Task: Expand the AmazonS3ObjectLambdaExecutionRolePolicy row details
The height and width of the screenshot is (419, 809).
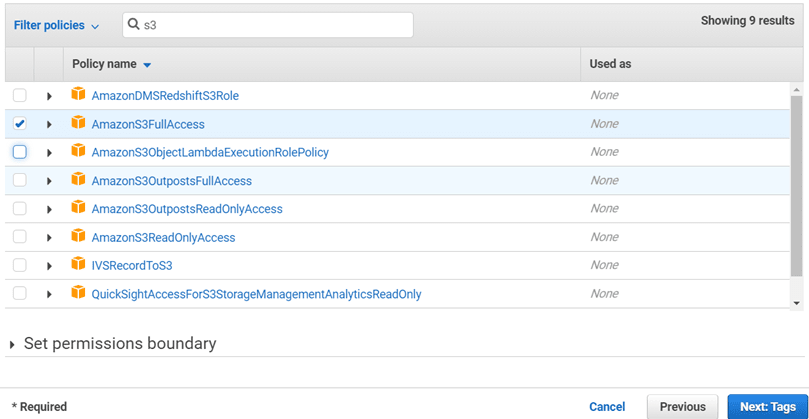Action: pyautogui.click(x=50, y=153)
